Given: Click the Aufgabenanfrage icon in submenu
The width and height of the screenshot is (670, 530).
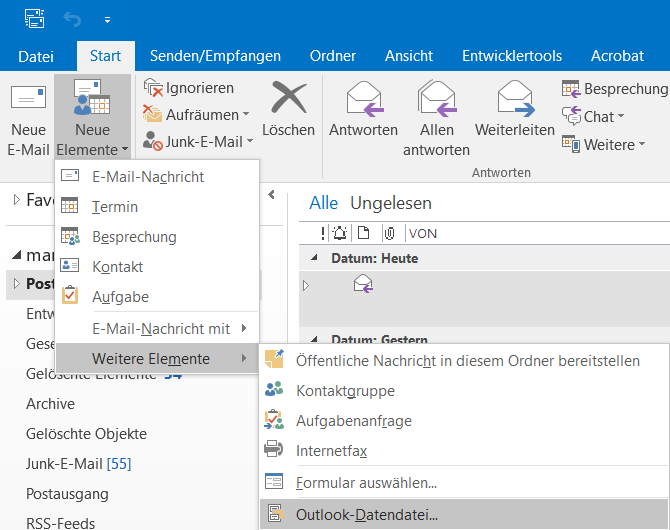Looking at the screenshot, I should (x=274, y=420).
